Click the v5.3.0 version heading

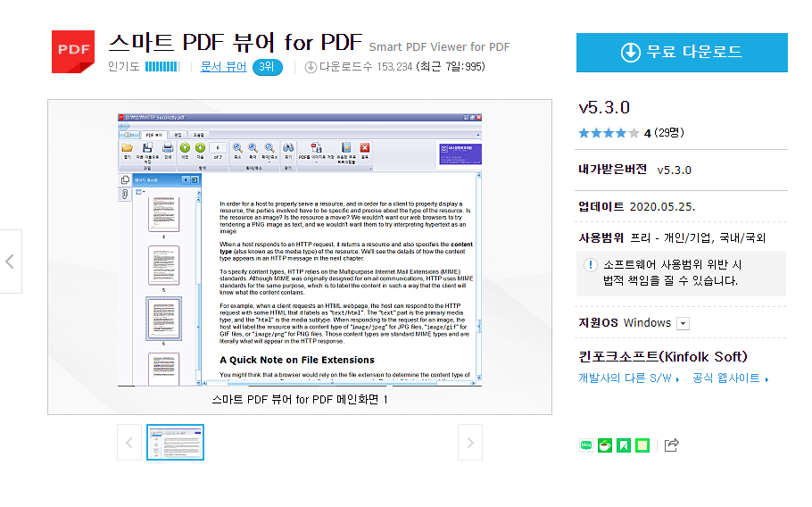604,108
